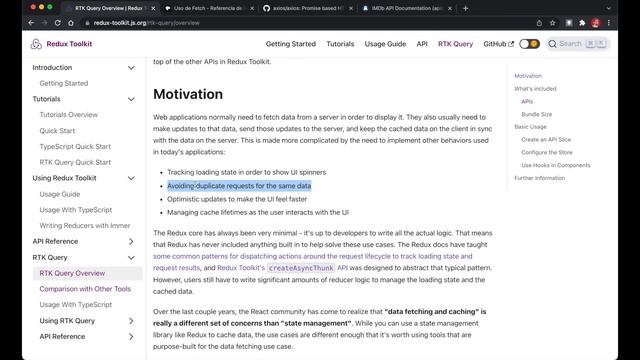This screenshot has width=640, height=360.
Task: Open RTK Query Quick Start in sidebar
Action: 75,162
